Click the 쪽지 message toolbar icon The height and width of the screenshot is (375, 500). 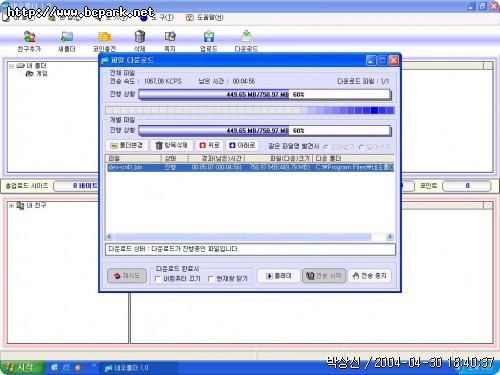tap(170, 41)
